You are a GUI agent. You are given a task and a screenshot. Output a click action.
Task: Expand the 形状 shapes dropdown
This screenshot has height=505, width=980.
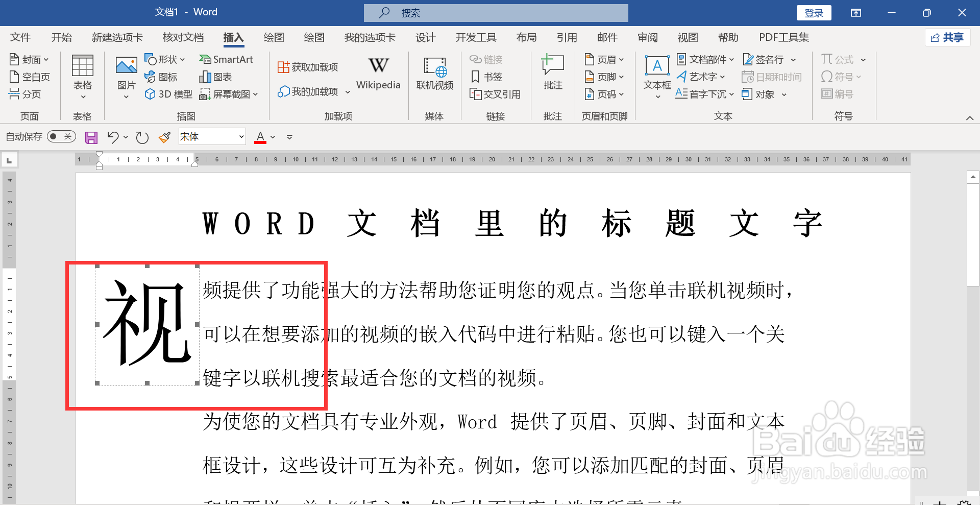tap(182, 59)
